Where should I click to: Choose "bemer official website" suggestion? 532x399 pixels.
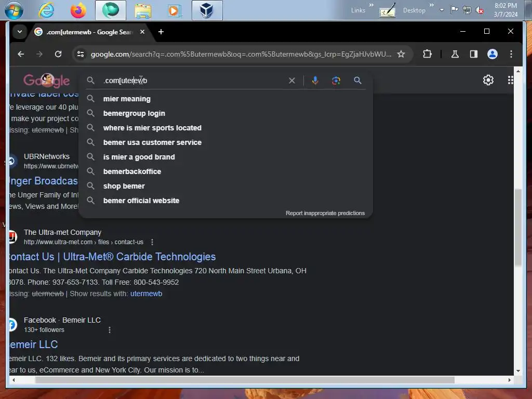pos(141,201)
